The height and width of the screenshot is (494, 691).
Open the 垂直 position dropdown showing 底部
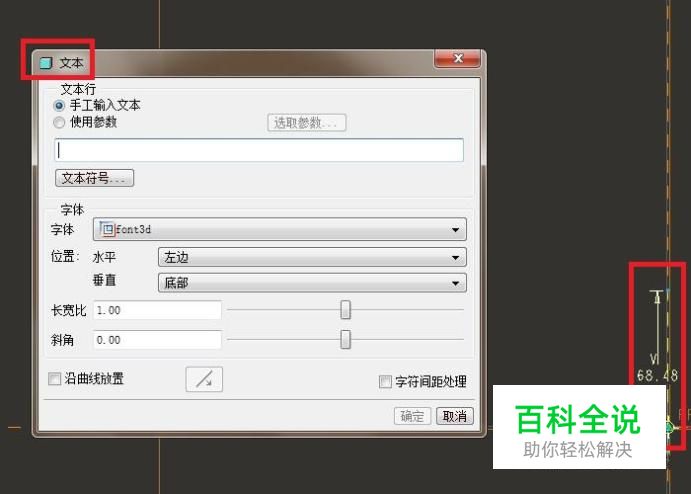312,283
